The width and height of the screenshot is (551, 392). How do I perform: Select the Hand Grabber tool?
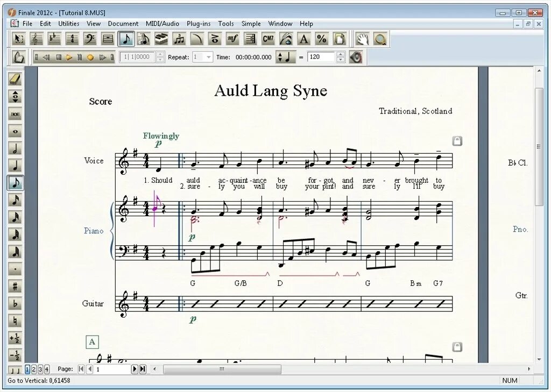point(362,39)
